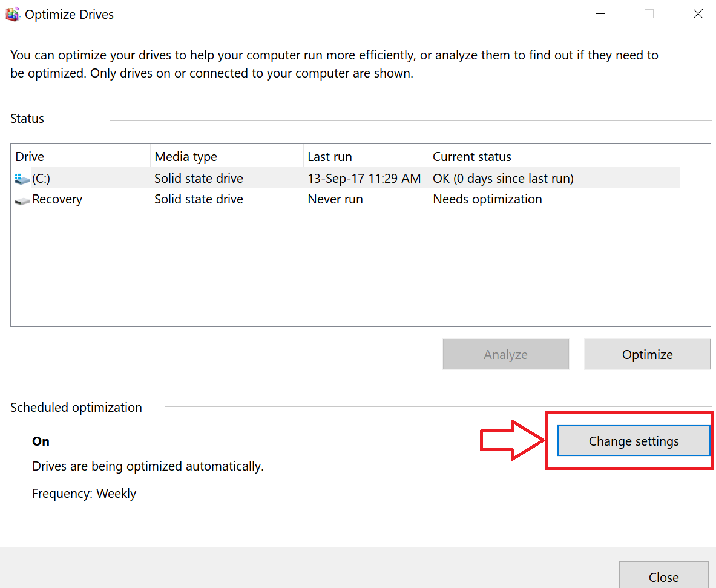Select the (C:) drive name

(41, 179)
